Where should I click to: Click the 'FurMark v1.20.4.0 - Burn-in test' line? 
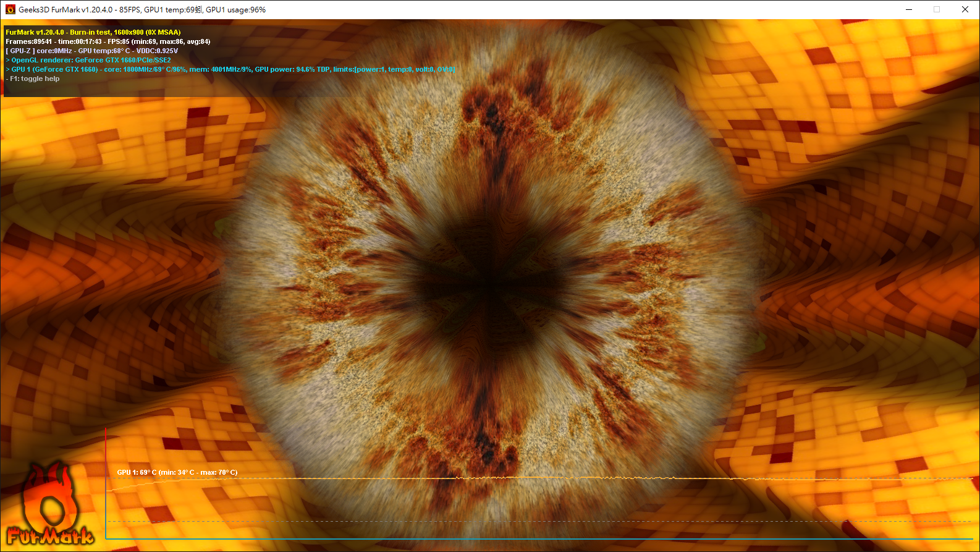point(93,32)
